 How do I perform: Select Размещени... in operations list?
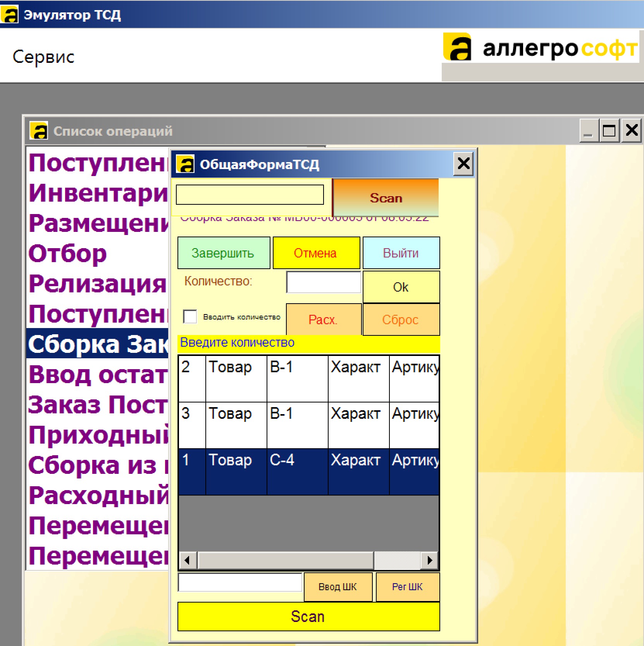coord(98,223)
